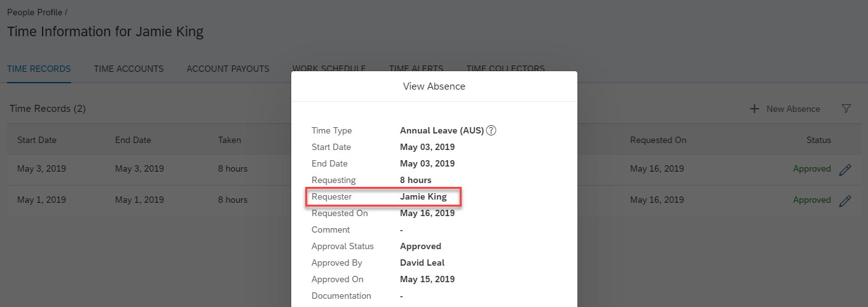
Task: Click the Approved status of the May 3 record
Action: tap(811, 169)
